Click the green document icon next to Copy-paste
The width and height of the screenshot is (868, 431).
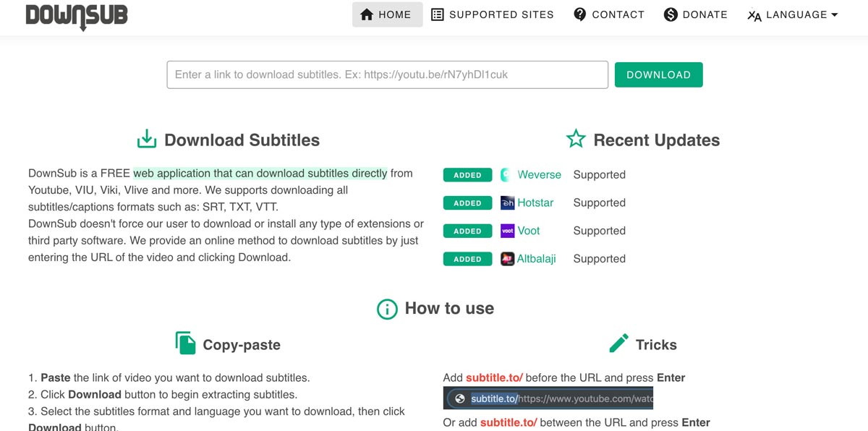(185, 343)
